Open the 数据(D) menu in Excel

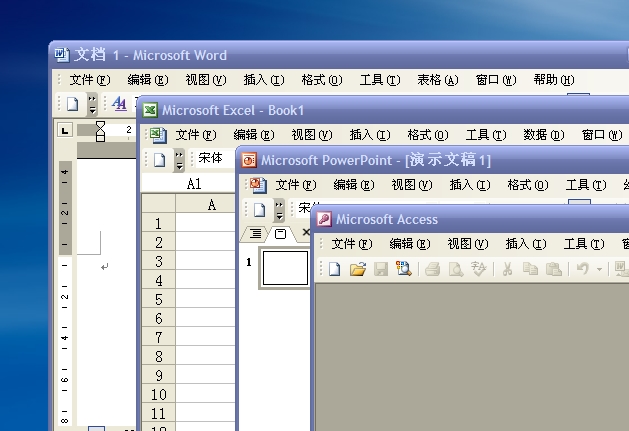coord(544,135)
